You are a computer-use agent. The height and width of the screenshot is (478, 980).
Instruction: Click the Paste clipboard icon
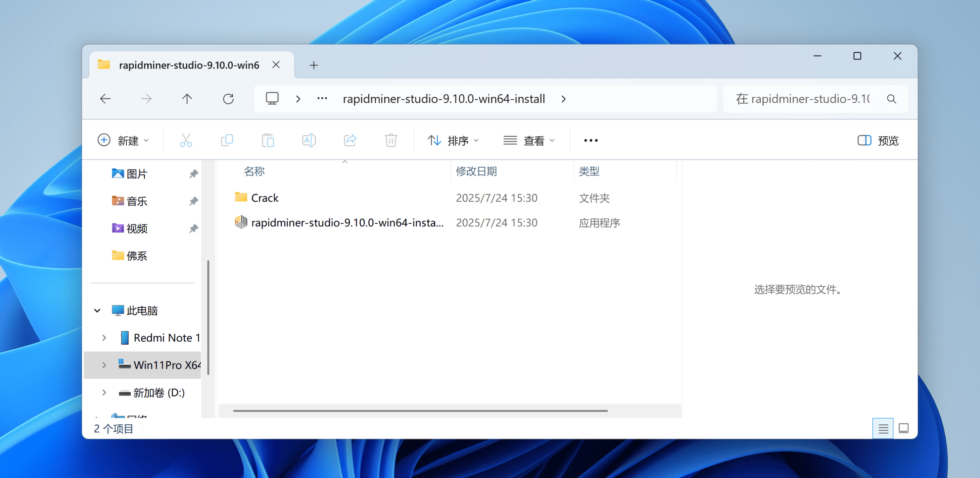pyautogui.click(x=268, y=141)
